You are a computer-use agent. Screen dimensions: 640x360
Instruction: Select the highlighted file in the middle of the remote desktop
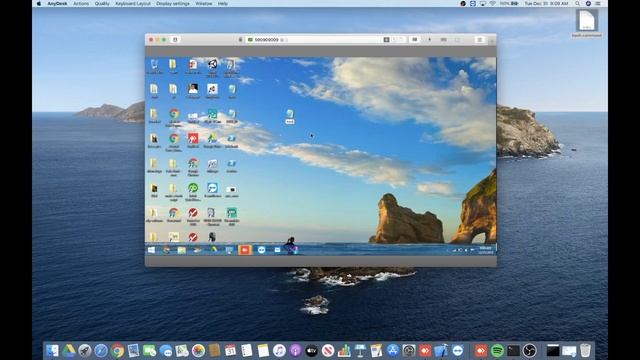pos(290,116)
